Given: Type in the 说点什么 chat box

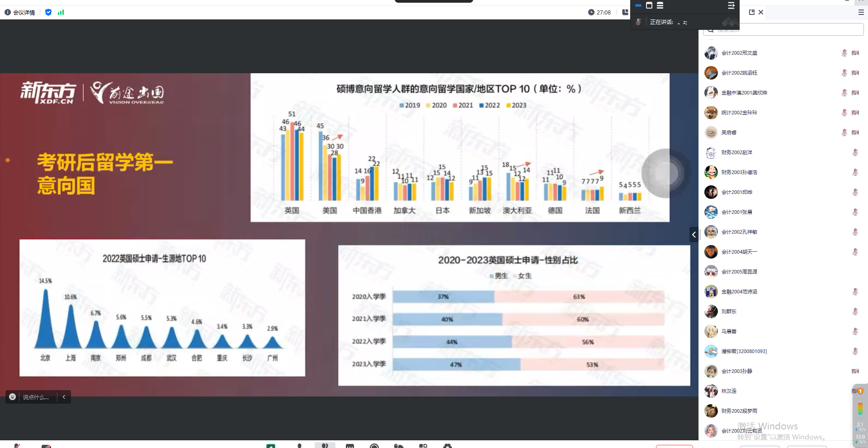Looking at the screenshot, I should pyautogui.click(x=36, y=397).
